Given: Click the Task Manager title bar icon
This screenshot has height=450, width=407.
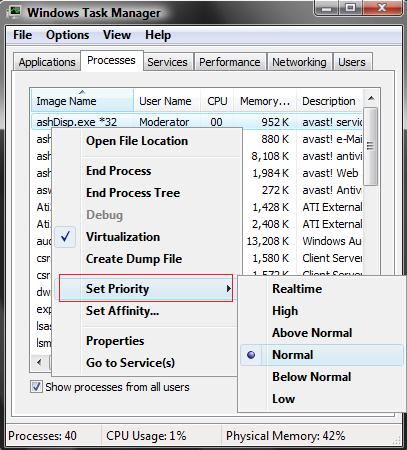Looking at the screenshot, I should [x=15, y=12].
